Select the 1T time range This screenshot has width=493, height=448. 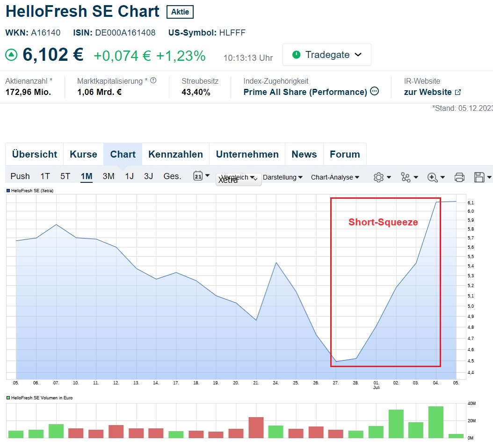pyautogui.click(x=45, y=176)
